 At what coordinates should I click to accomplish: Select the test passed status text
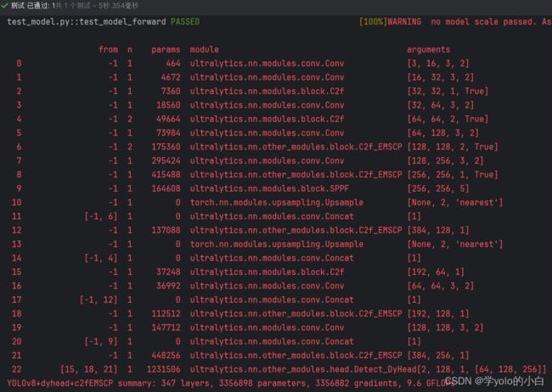[x=75, y=6]
